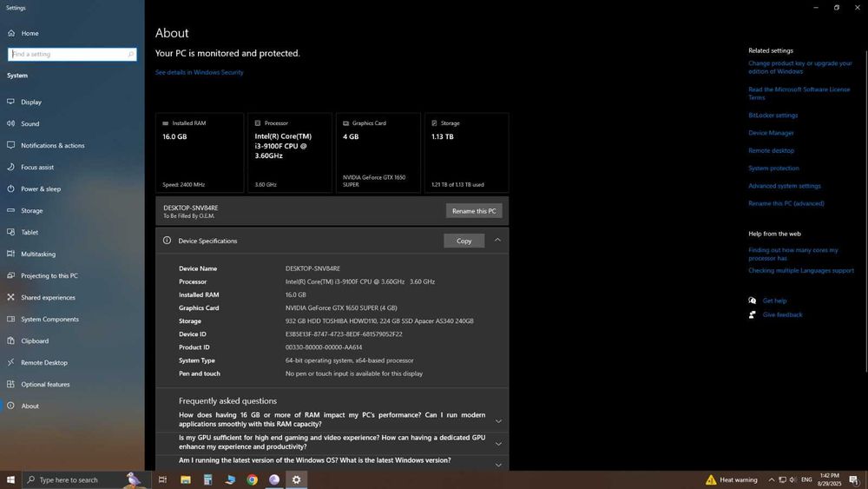The width and height of the screenshot is (868, 489).
Task: Launch Google Chrome from taskbar
Action: [252, 479]
